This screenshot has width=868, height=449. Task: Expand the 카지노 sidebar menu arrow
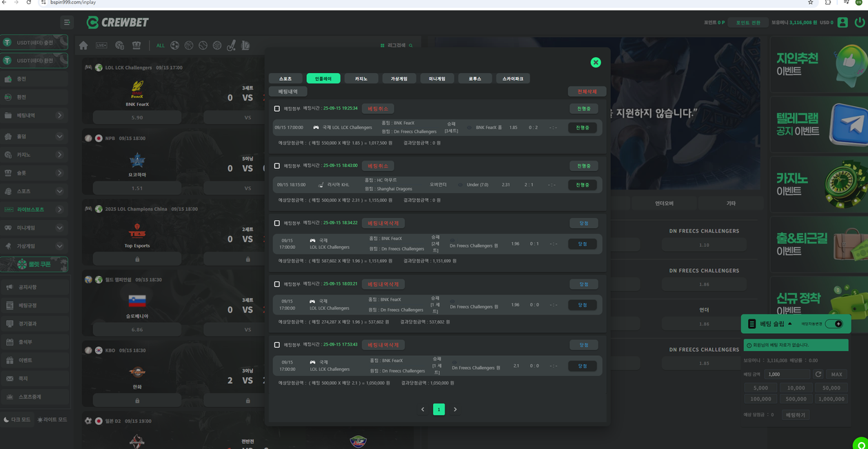pyautogui.click(x=59, y=154)
